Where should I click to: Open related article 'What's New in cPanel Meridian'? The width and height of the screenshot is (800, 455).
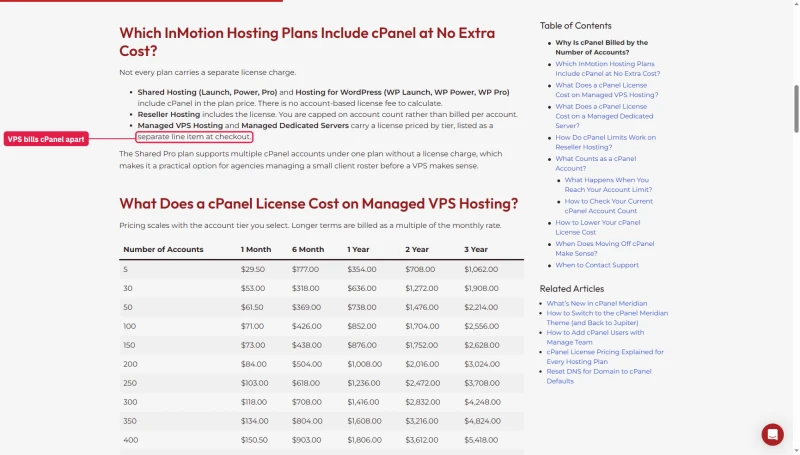(596, 304)
